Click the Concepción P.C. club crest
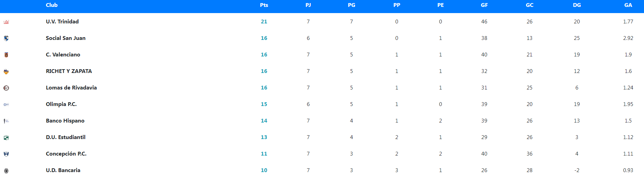 point(6,154)
